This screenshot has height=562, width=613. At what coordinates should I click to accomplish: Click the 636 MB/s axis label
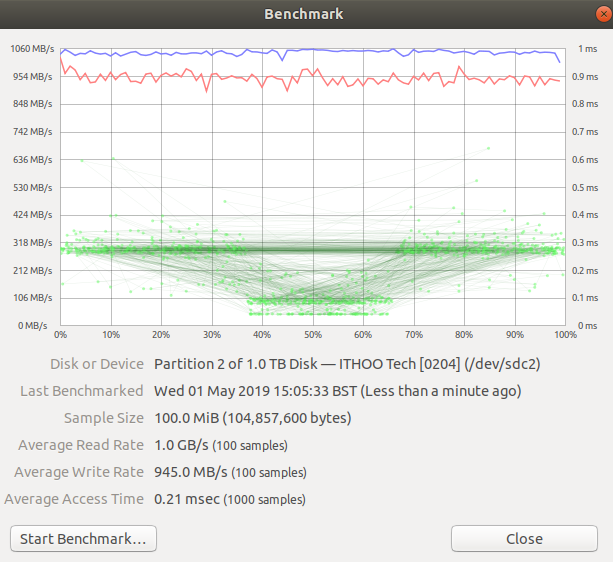32,160
